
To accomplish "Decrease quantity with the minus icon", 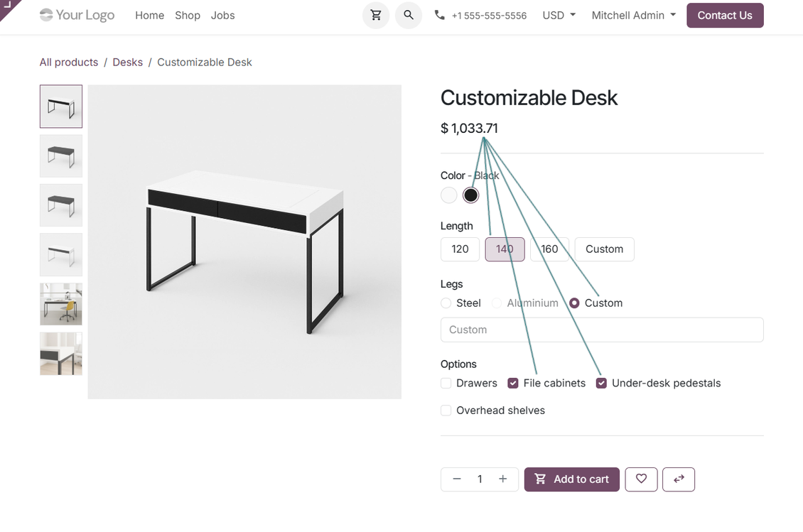I will [457, 479].
